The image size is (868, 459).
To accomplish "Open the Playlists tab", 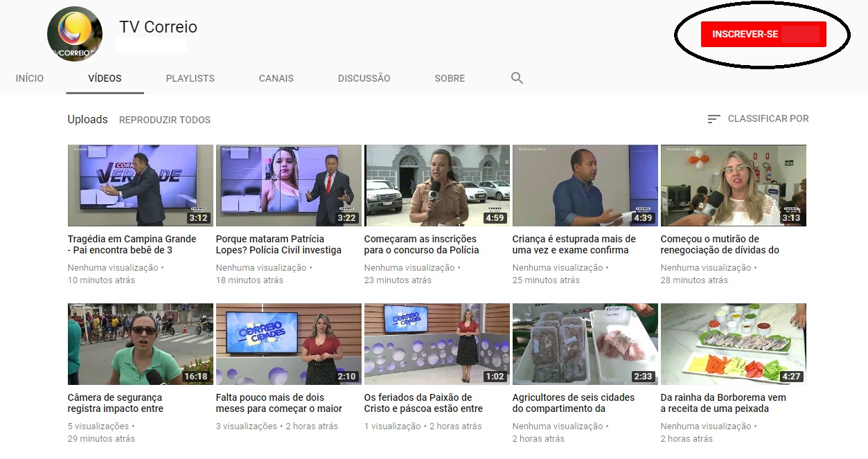I will point(191,78).
